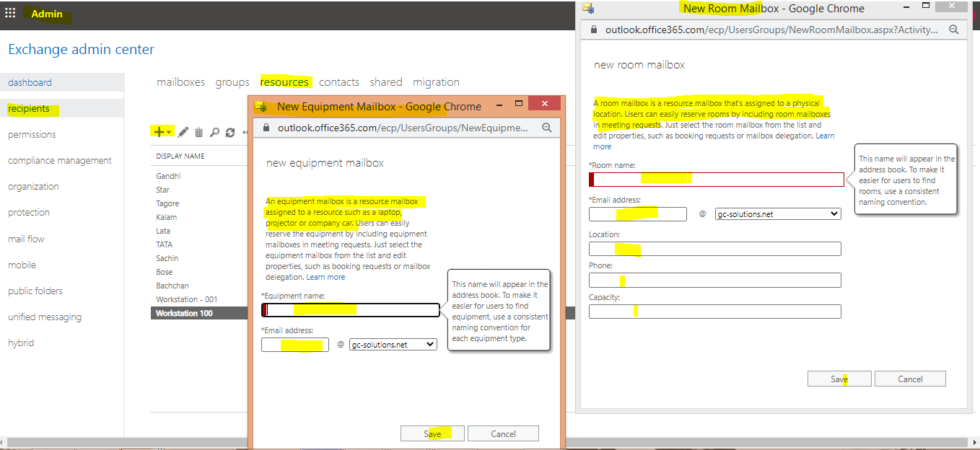Open the room mailbox domain dropdown gc-solutions.net
The image size is (980, 450).
point(778,214)
